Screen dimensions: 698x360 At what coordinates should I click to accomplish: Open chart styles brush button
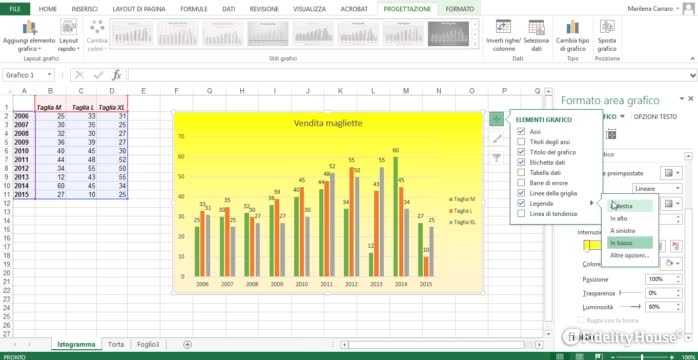coord(496,138)
